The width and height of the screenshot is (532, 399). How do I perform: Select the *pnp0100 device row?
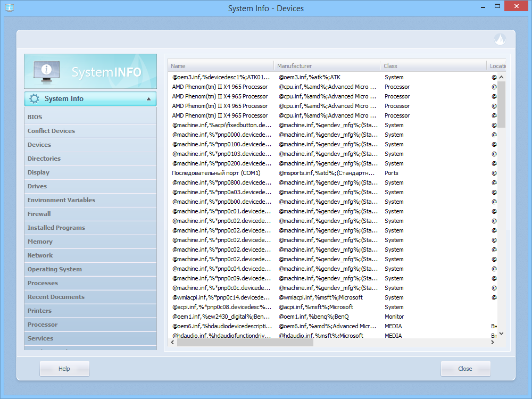[332, 144]
